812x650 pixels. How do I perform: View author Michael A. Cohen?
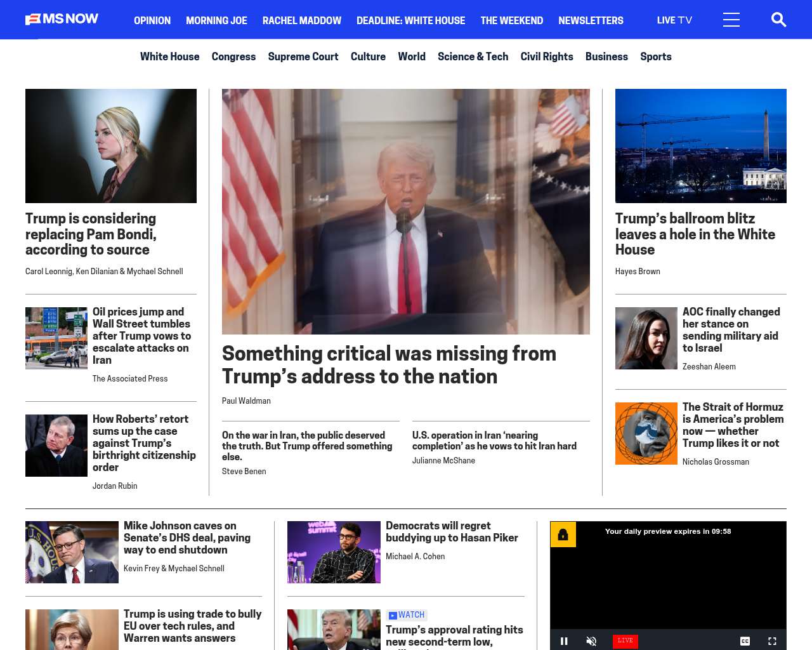click(x=415, y=556)
